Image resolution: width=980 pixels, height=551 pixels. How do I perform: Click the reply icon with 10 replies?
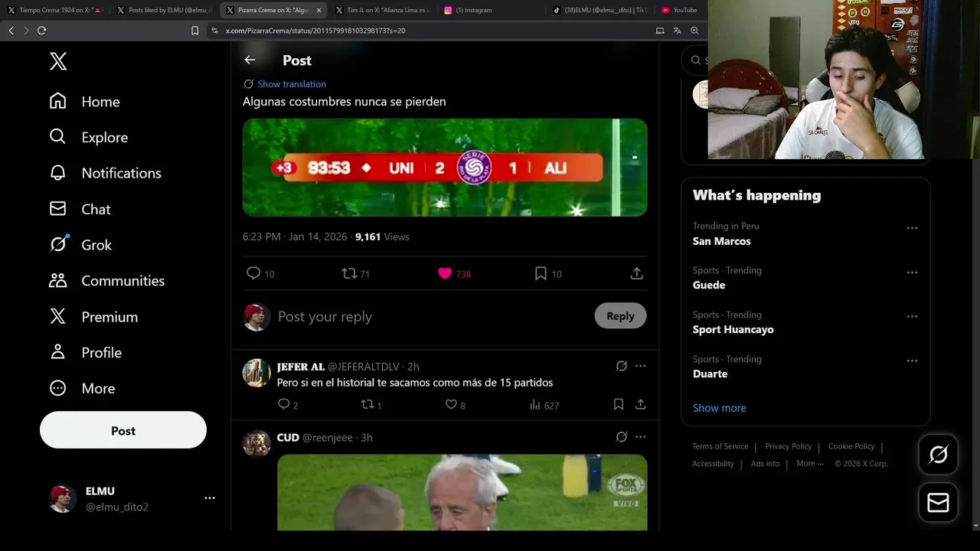253,273
